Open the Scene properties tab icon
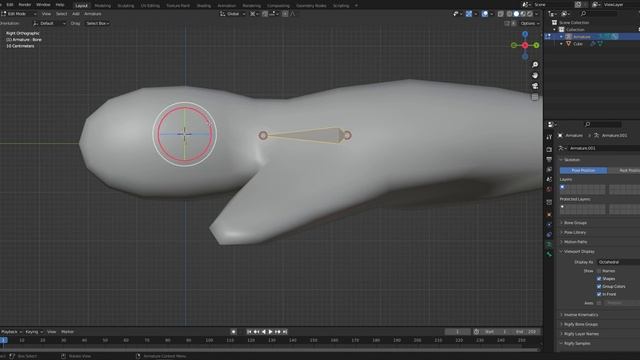 tap(549, 179)
